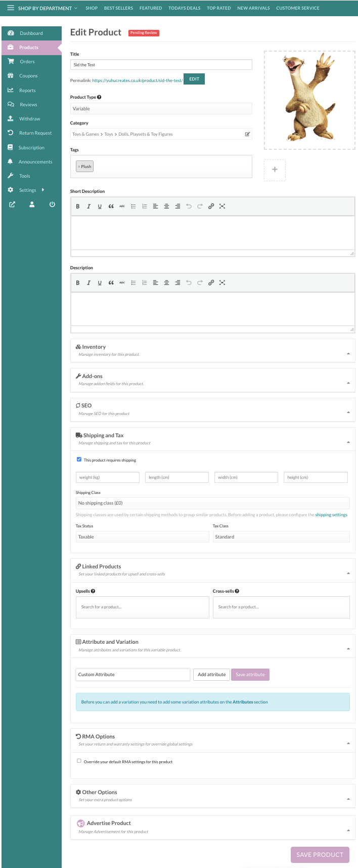Open the New Arrivals menu item
Image resolution: width=358 pixels, height=868 pixels.
tap(253, 8)
